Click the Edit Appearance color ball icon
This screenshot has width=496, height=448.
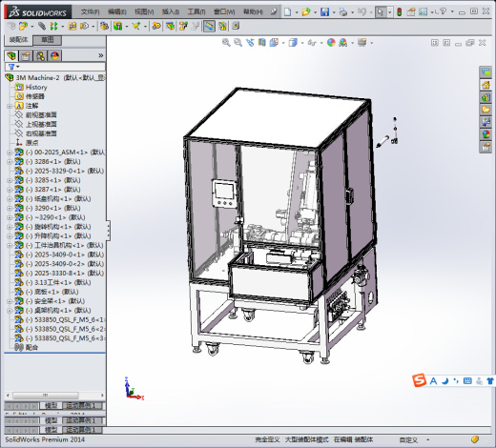coord(331,42)
